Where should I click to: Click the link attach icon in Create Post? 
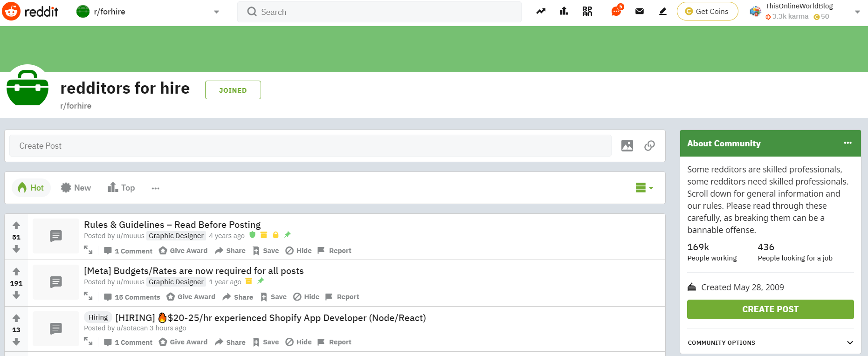[649, 146]
